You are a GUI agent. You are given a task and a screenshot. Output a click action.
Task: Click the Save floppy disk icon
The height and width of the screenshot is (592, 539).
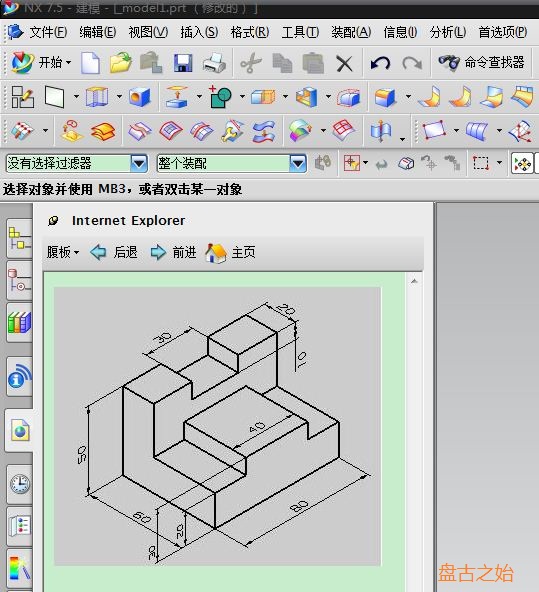pos(183,63)
